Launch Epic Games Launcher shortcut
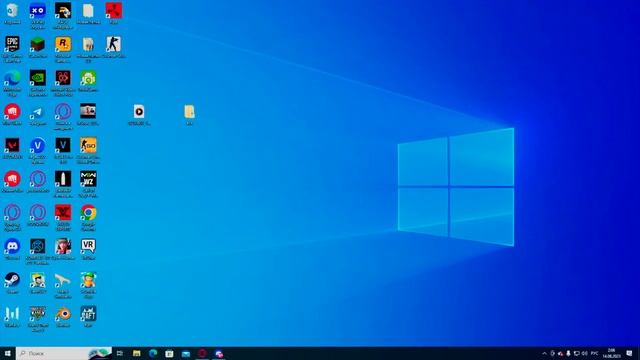This screenshot has height=360, width=640. (12, 44)
